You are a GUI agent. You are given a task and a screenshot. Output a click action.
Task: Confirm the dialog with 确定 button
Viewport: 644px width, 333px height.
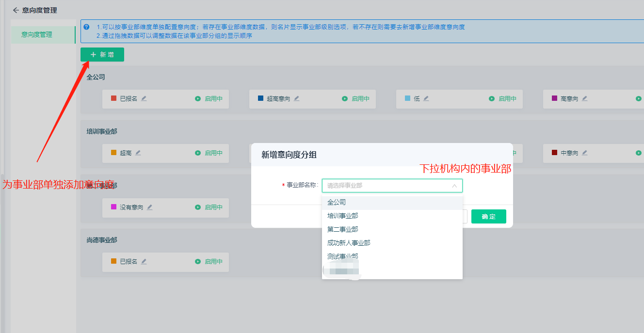pos(488,217)
